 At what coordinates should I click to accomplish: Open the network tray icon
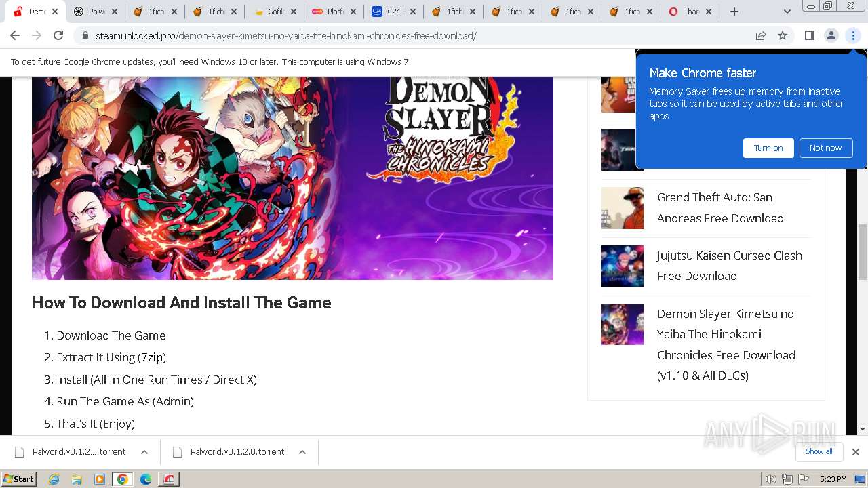[x=787, y=479]
